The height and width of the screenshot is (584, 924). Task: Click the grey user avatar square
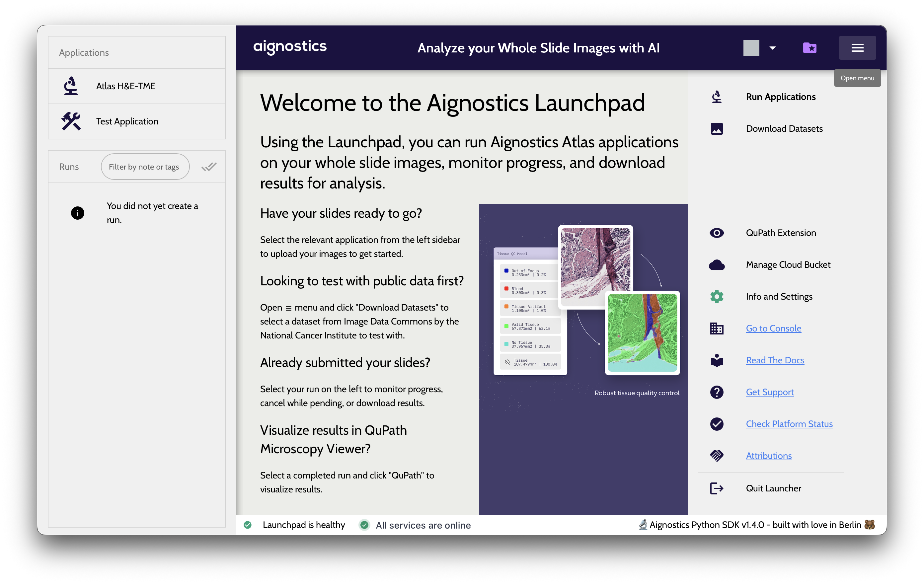tap(751, 48)
